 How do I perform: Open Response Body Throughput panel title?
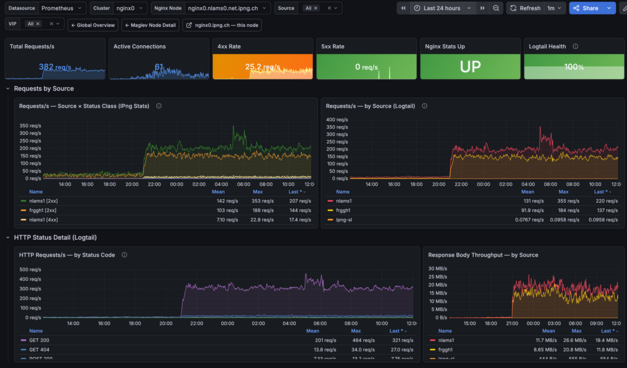tap(483, 255)
